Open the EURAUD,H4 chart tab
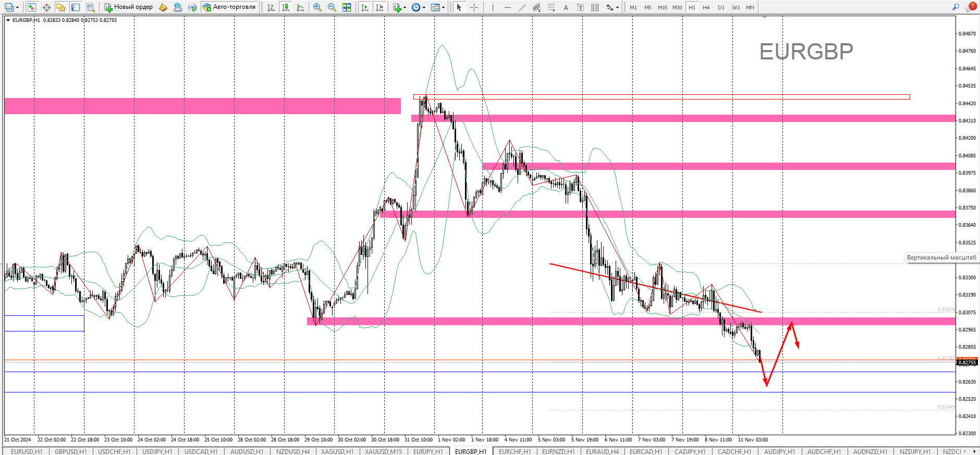 pos(602,451)
